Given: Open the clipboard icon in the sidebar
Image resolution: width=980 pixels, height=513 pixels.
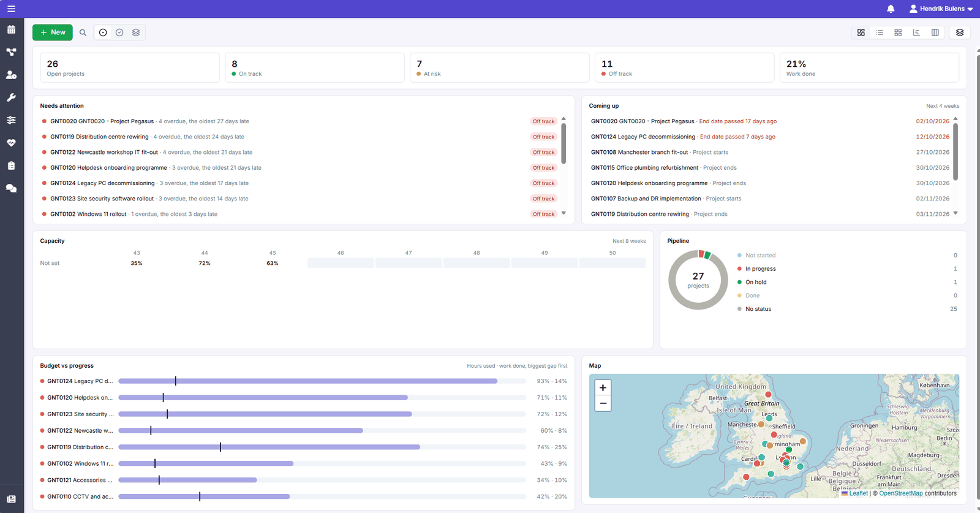Looking at the screenshot, I should tap(11, 165).
